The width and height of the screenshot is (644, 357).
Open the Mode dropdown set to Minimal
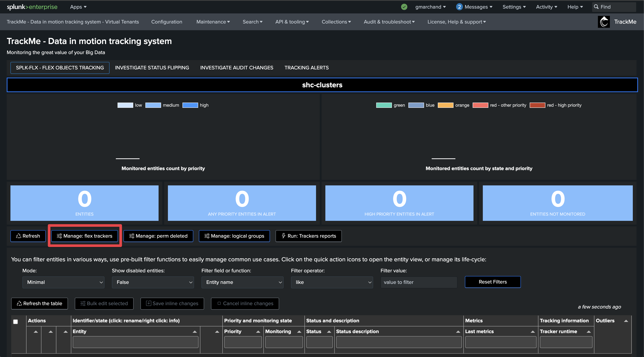[63, 282]
